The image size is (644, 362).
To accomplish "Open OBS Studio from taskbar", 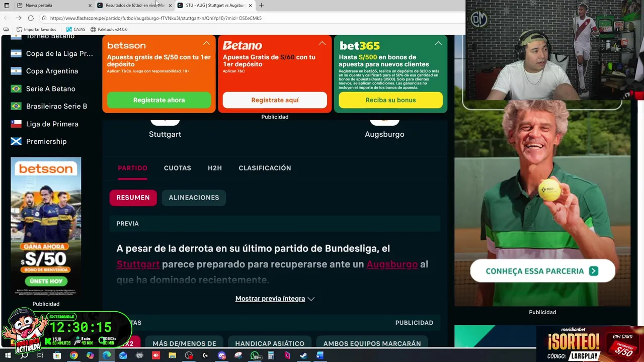I will pyautogui.click(x=189, y=355).
